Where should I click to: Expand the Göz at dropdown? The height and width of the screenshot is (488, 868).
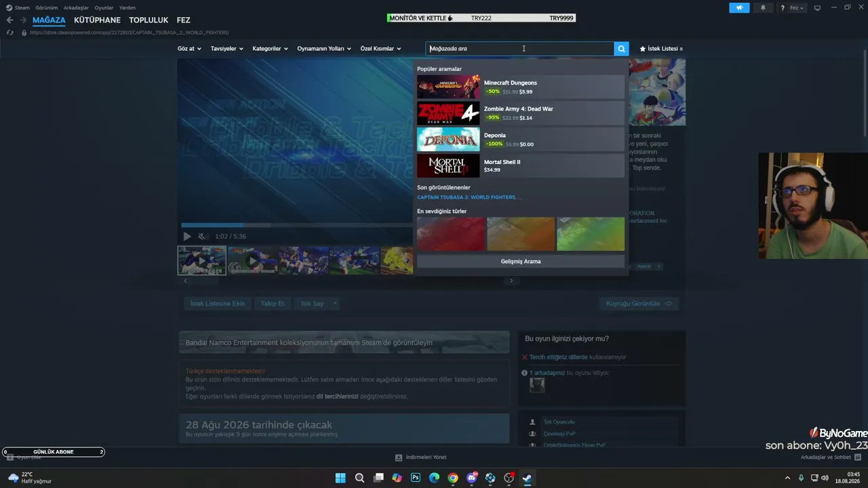tap(189, 49)
